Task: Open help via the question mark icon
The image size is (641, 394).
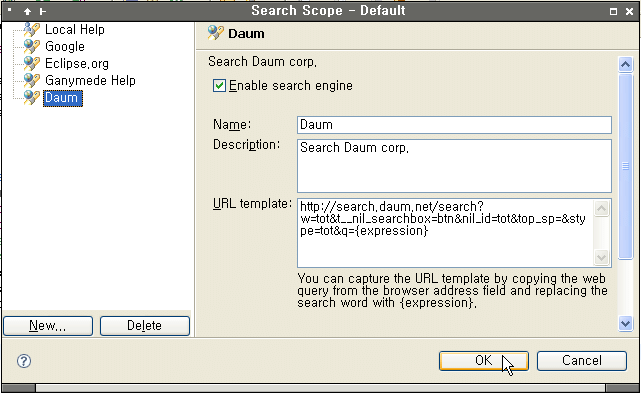Action: pos(24,361)
